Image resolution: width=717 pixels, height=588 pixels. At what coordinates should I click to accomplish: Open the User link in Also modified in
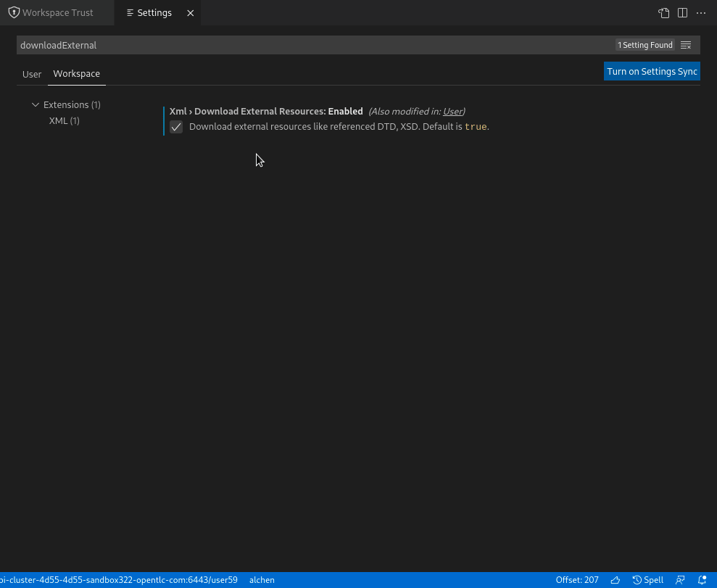(x=452, y=111)
